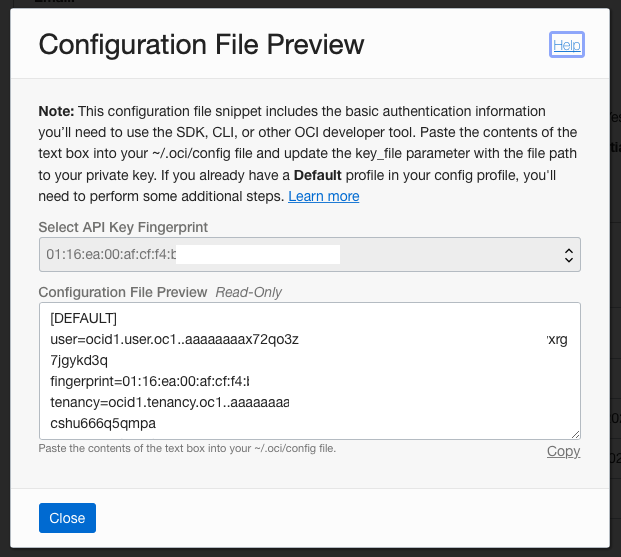Click the bold Note: text
Screen dimensions: 621x557
coord(56,110)
